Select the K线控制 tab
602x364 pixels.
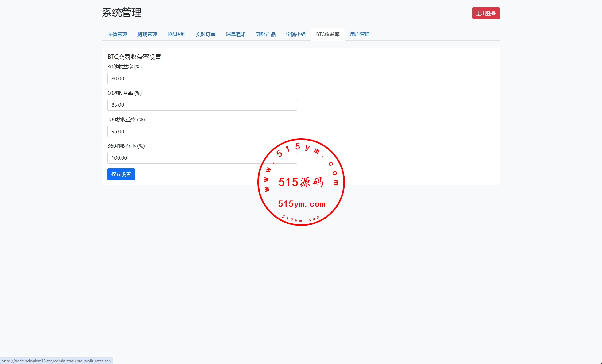(x=176, y=34)
